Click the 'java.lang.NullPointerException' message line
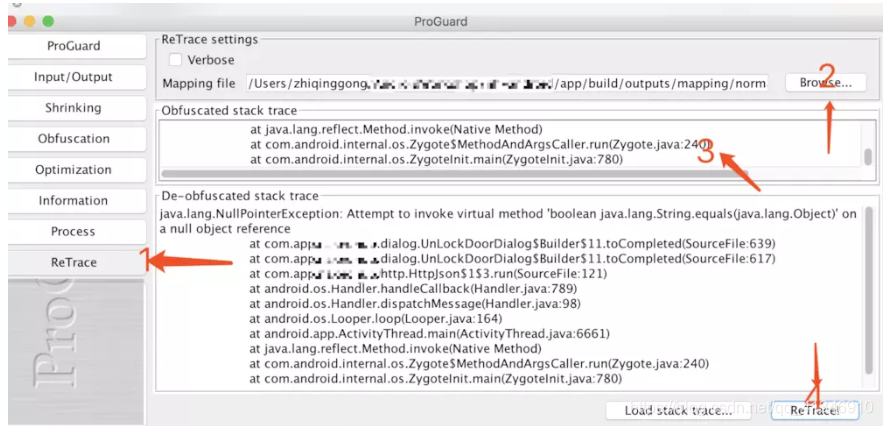883x426 pixels. [508, 214]
